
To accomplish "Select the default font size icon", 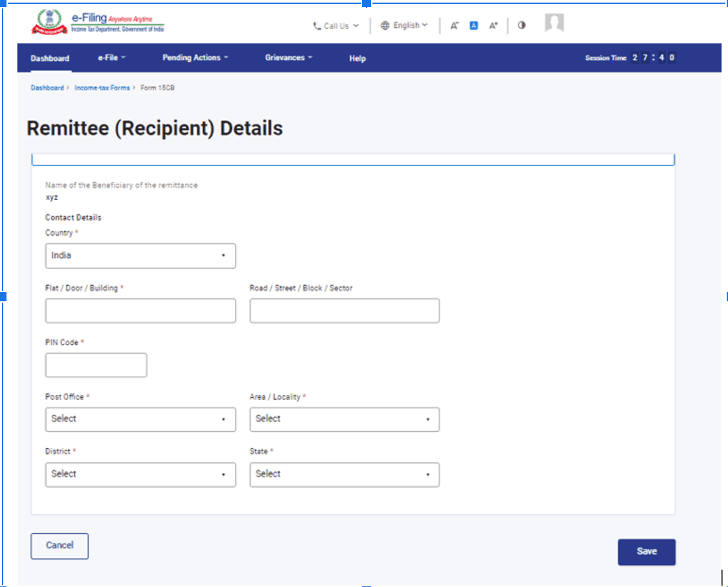I will (x=474, y=25).
